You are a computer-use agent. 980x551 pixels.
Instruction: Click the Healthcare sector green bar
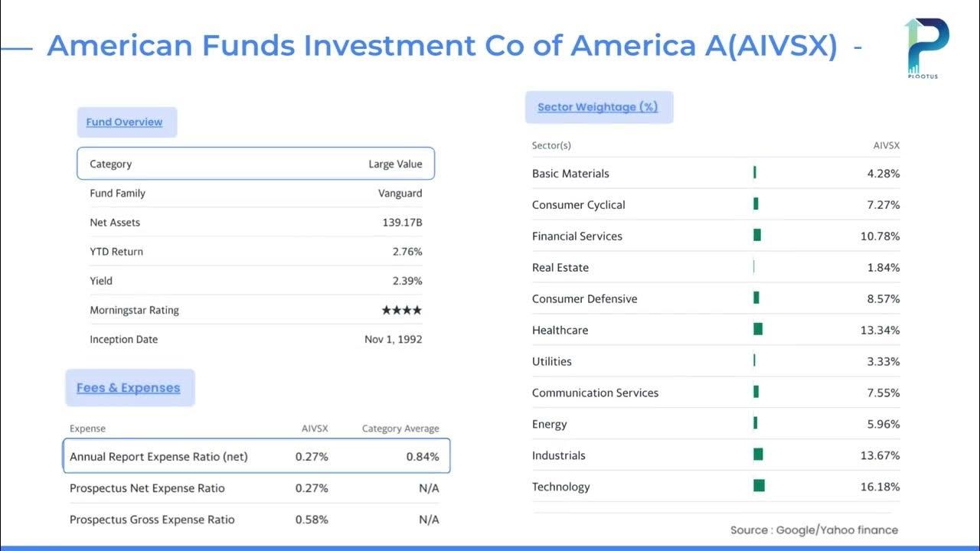(x=758, y=329)
